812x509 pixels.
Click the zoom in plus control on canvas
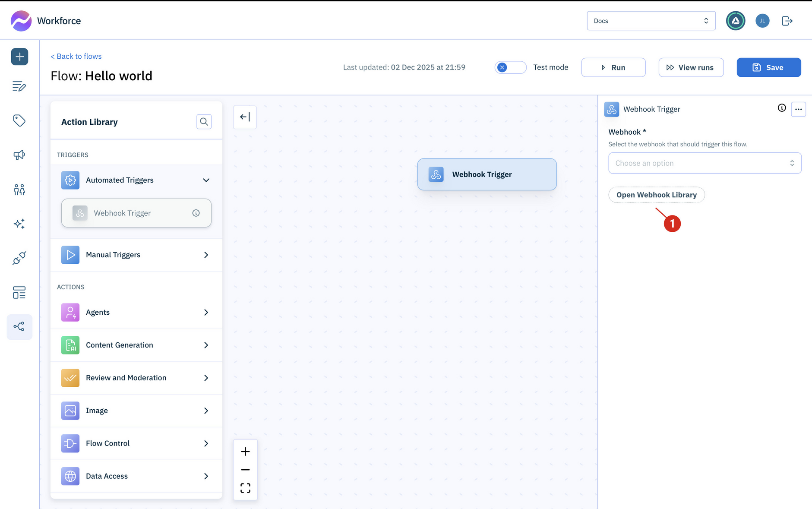[245, 451]
